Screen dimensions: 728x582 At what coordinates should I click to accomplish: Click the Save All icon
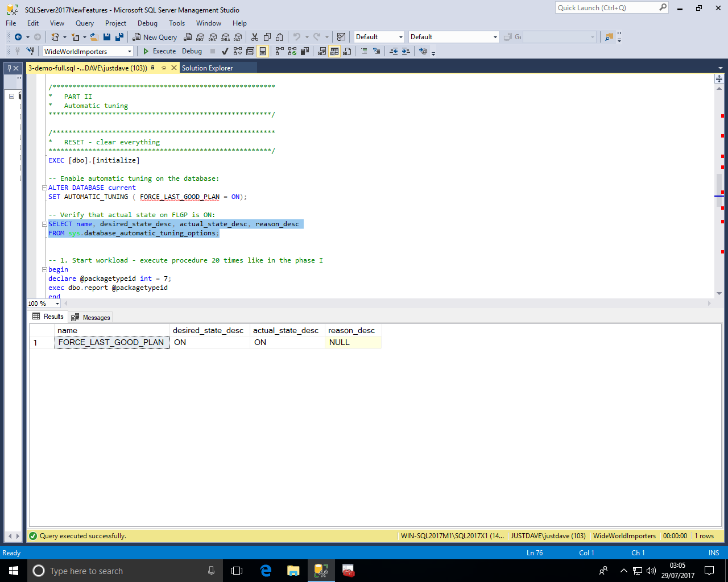pos(119,37)
